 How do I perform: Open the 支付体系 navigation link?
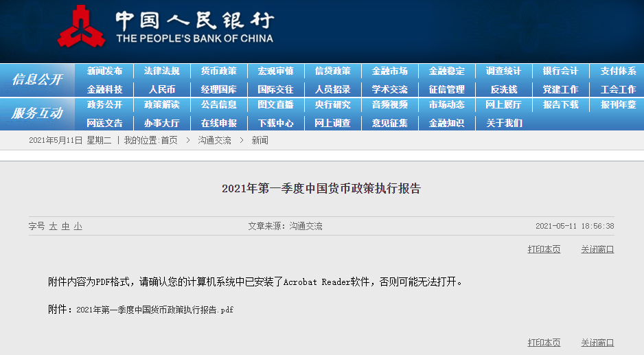pyautogui.click(x=618, y=71)
